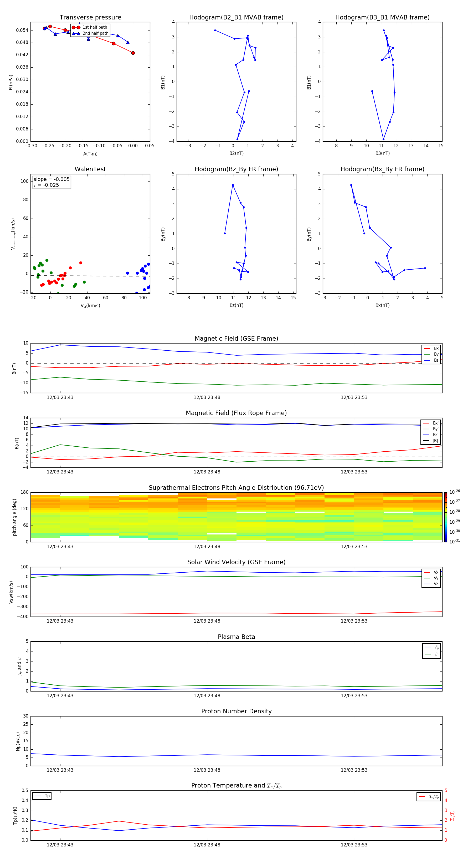Click the "A(T·m)" x-axis label
Viewport: 473px width, 868px height.
(90, 154)
